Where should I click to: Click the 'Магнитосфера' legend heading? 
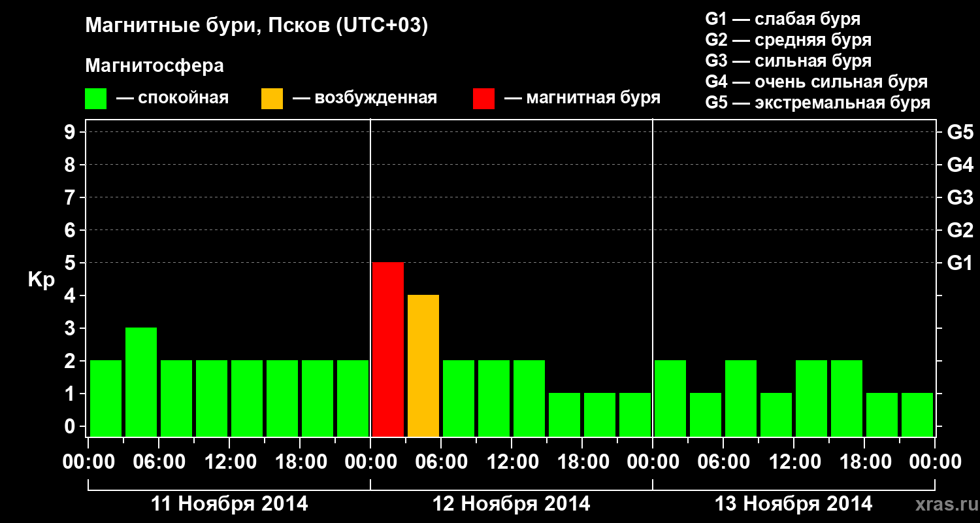click(x=154, y=66)
